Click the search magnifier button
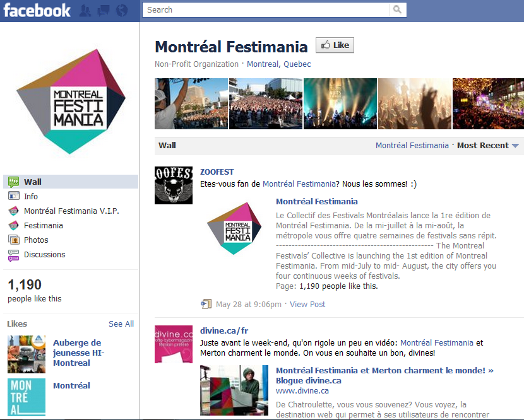This screenshot has height=420, width=524. click(x=397, y=9)
